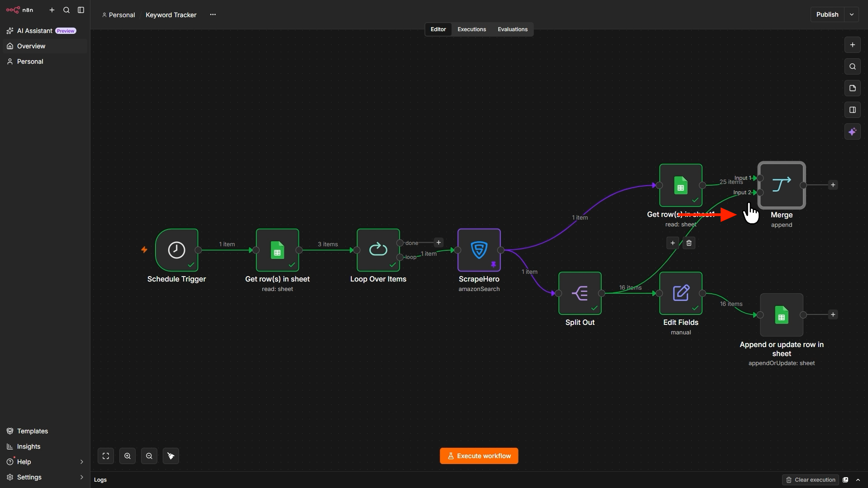Click the Publish button

coord(827,14)
